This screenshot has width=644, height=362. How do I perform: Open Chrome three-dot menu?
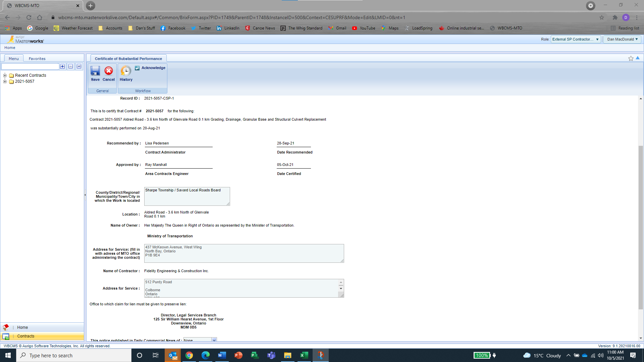pyautogui.click(x=637, y=17)
